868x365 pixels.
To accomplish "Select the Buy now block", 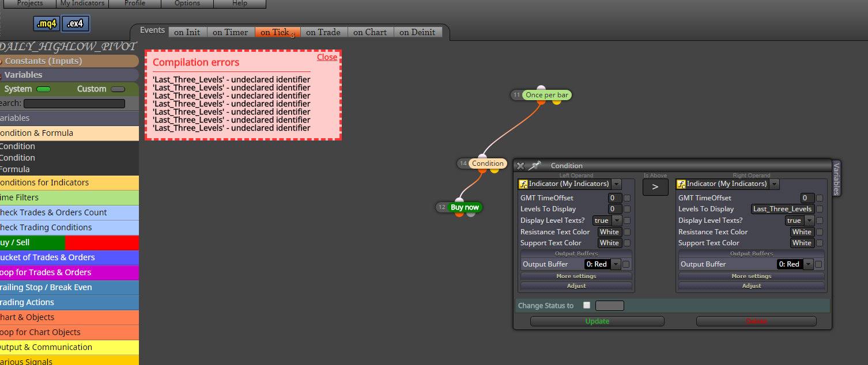I will coord(465,207).
